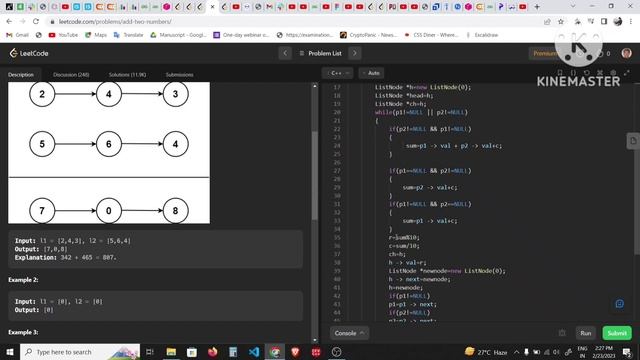Go to the previous problem arrow

click(285, 53)
